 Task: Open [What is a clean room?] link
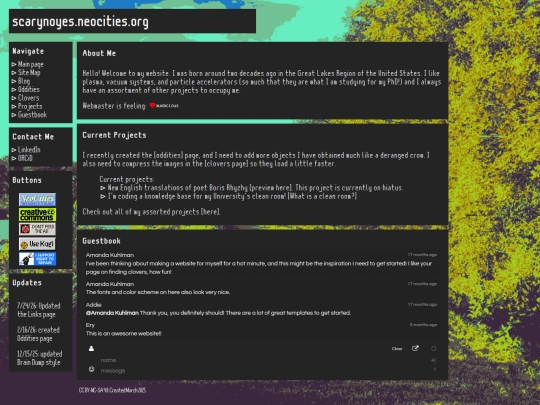[x=322, y=196]
